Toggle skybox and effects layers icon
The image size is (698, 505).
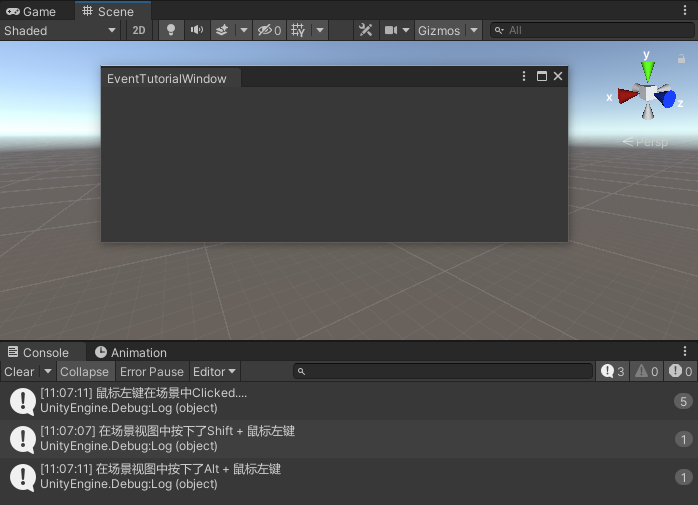pos(222,30)
